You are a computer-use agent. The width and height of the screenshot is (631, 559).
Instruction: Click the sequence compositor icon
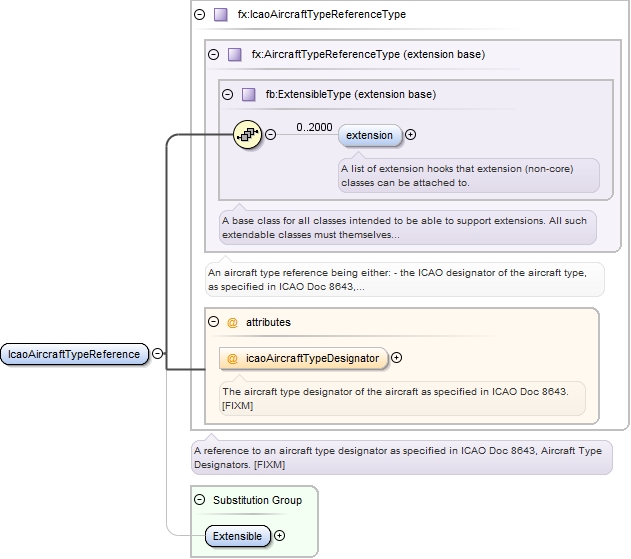[247, 134]
